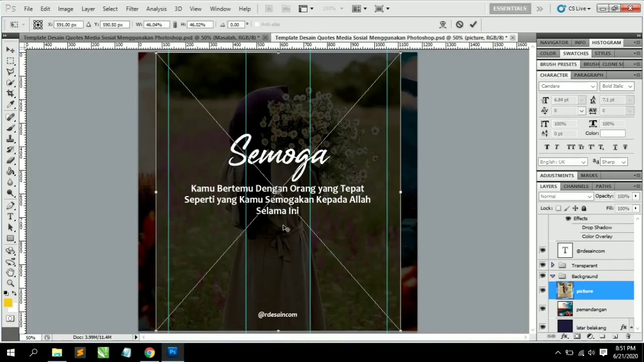Collapse the Background group
The width and height of the screenshot is (644, 362).
coord(552,276)
